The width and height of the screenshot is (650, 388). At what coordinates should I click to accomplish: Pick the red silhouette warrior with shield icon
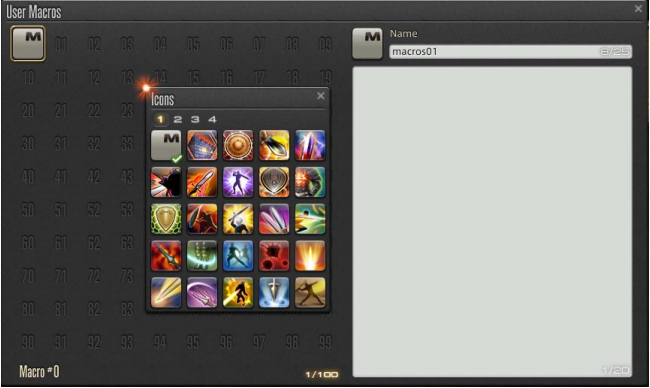202,219
